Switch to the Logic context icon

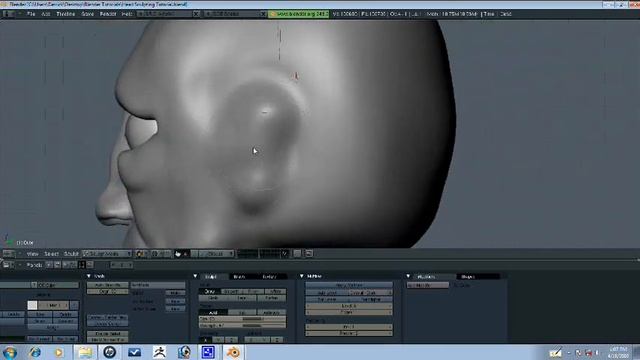[x=49, y=265]
